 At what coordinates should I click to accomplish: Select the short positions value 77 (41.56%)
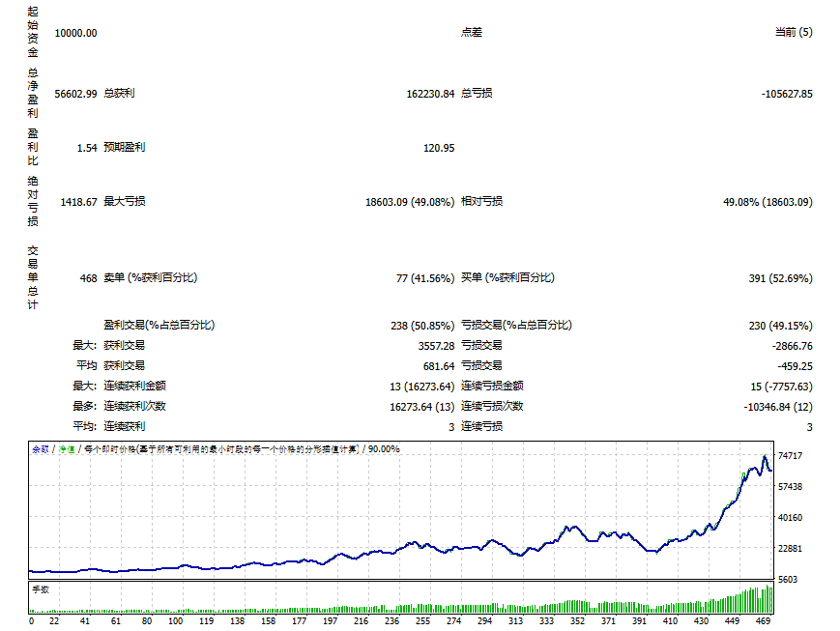tap(425, 278)
